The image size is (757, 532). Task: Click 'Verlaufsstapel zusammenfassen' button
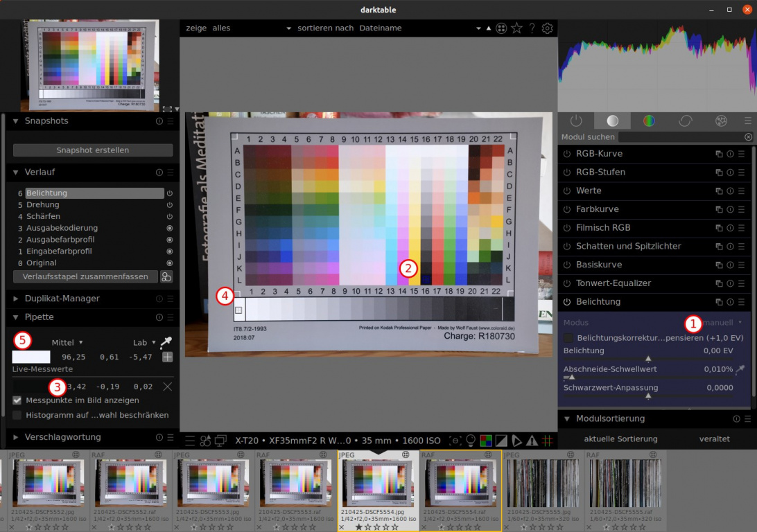click(85, 276)
